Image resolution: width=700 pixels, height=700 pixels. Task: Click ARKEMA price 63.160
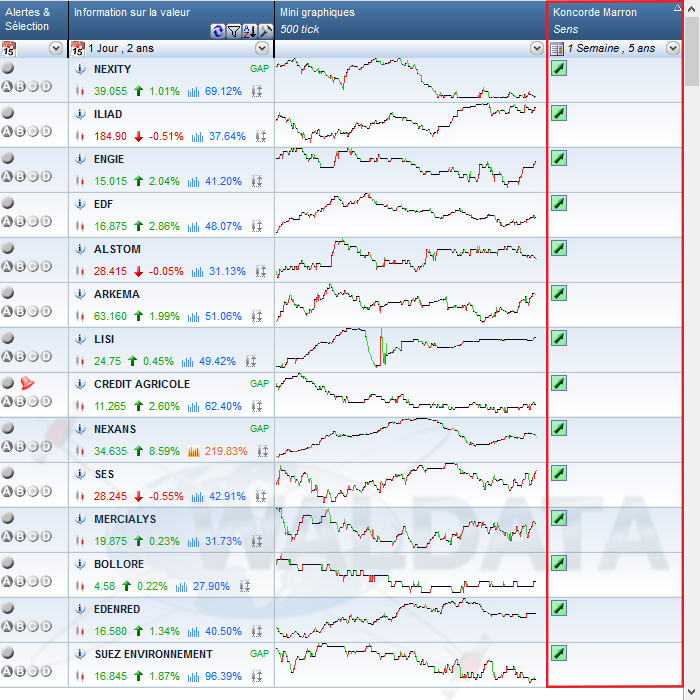(x=110, y=317)
